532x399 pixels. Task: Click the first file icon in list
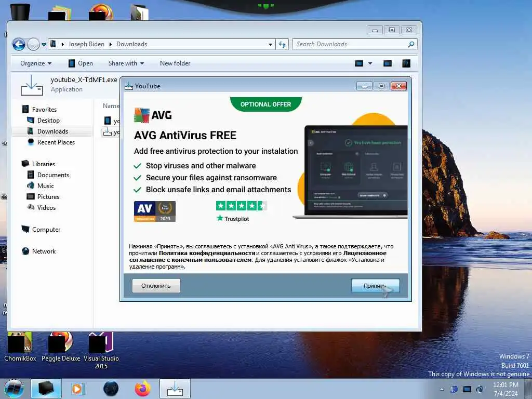[x=108, y=121]
